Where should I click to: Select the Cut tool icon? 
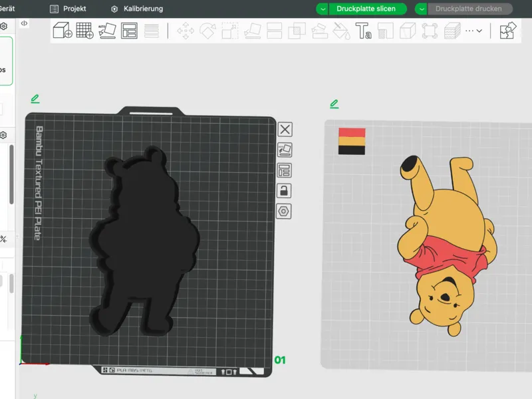click(275, 31)
